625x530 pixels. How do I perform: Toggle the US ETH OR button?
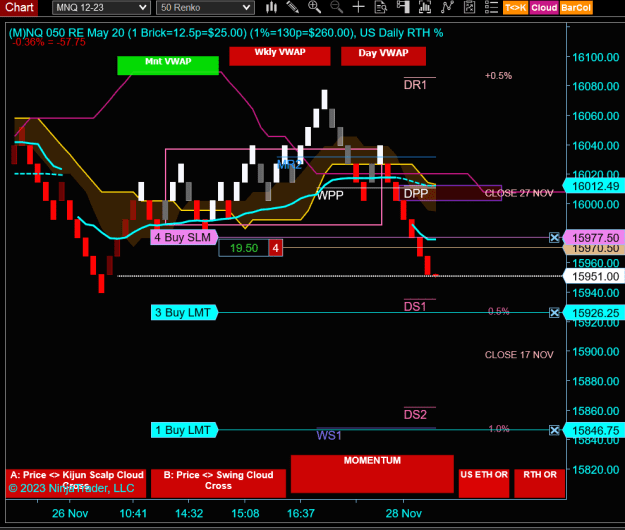[x=484, y=483]
